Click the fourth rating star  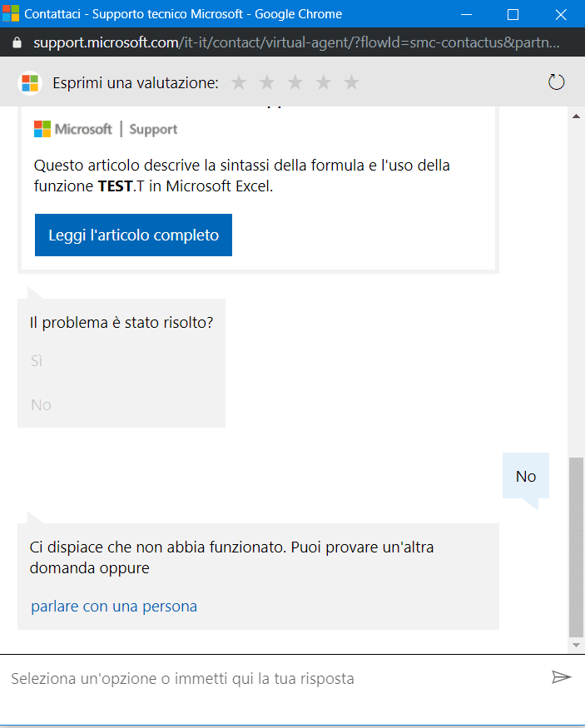(x=324, y=82)
